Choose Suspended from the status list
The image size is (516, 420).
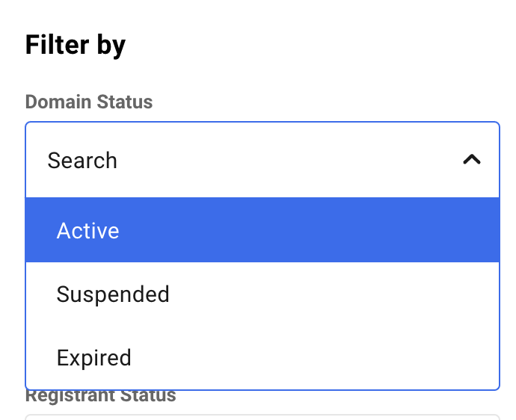pyautogui.click(x=262, y=294)
